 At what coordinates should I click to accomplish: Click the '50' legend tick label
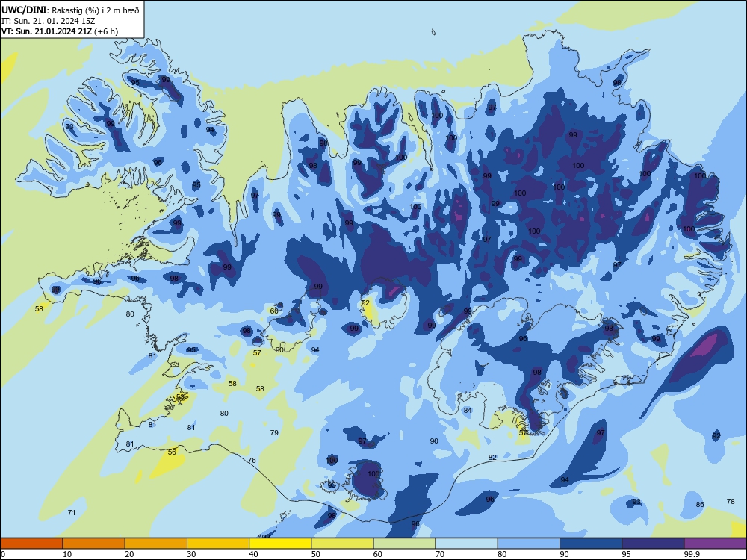point(316,554)
